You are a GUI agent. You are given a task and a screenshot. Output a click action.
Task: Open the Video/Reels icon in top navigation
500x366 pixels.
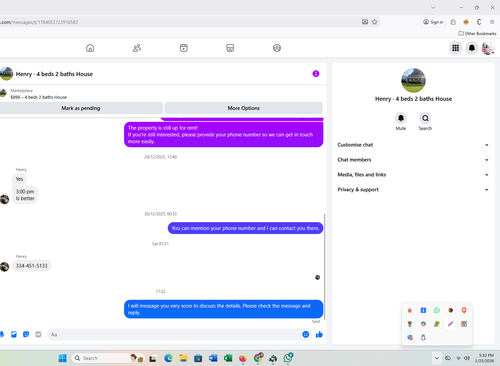(x=184, y=48)
